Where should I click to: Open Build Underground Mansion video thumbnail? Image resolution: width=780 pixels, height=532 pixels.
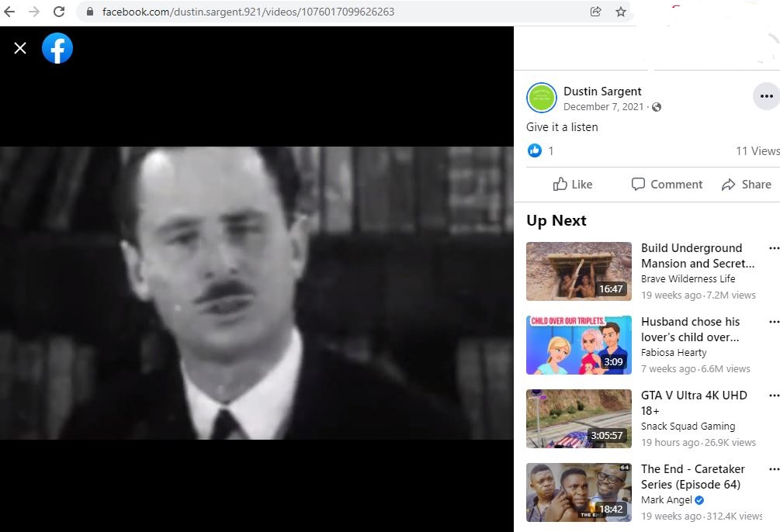[579, 271]
